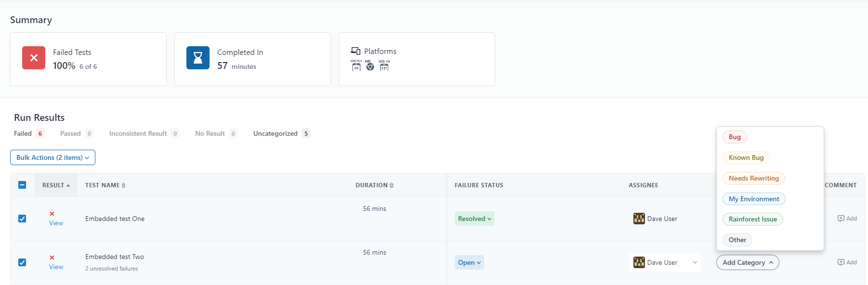868x285 pixels.
Task: Uncheck the Embedded test Two checkbox
Action: tap(22, 262)
